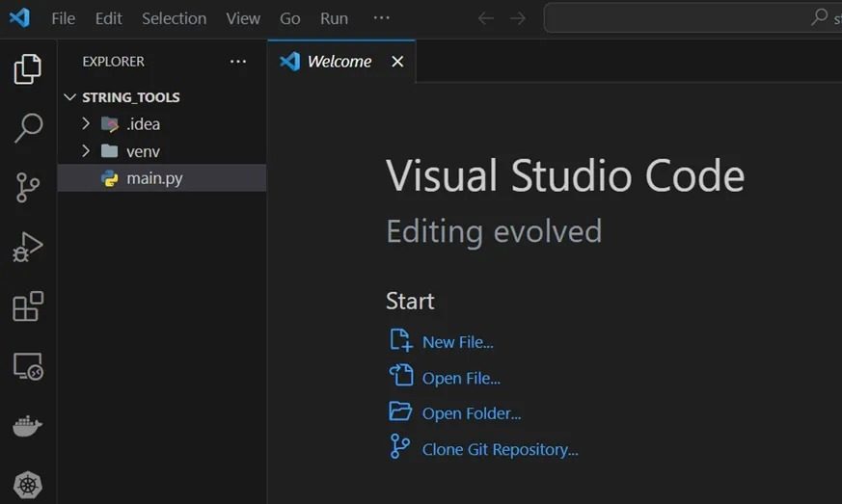Open the Remote Explorer icon
Viewport: 842px width, 504px height.
pos(28,366)
